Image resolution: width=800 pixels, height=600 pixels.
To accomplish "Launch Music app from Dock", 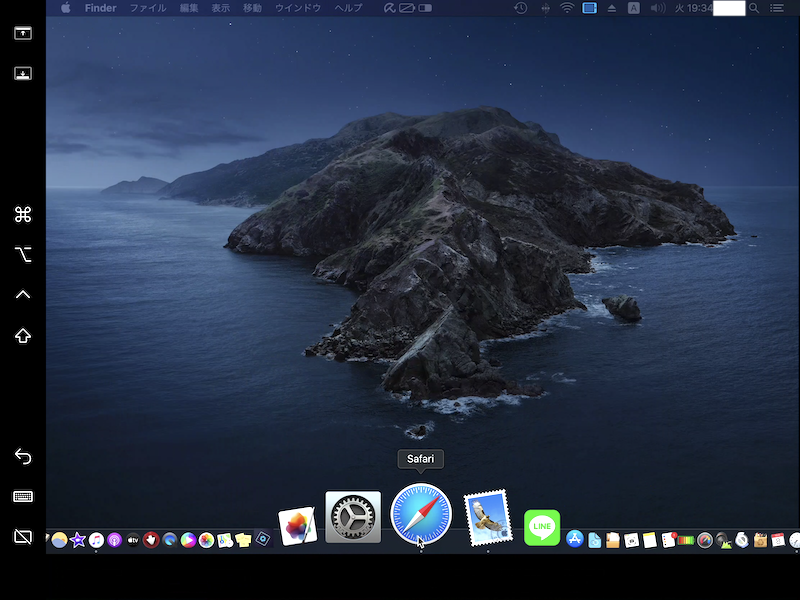I will point(96,540).
